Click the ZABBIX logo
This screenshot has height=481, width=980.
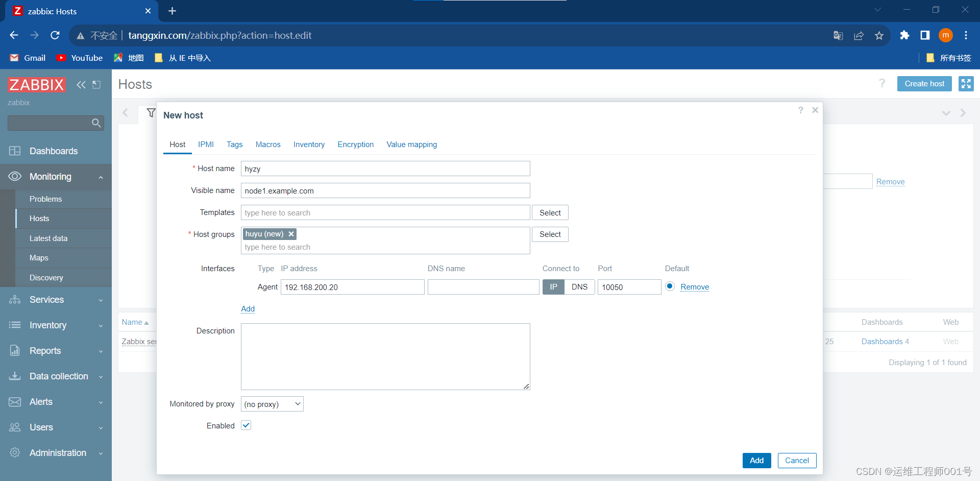pyautogui.click(x=37, y=85)
